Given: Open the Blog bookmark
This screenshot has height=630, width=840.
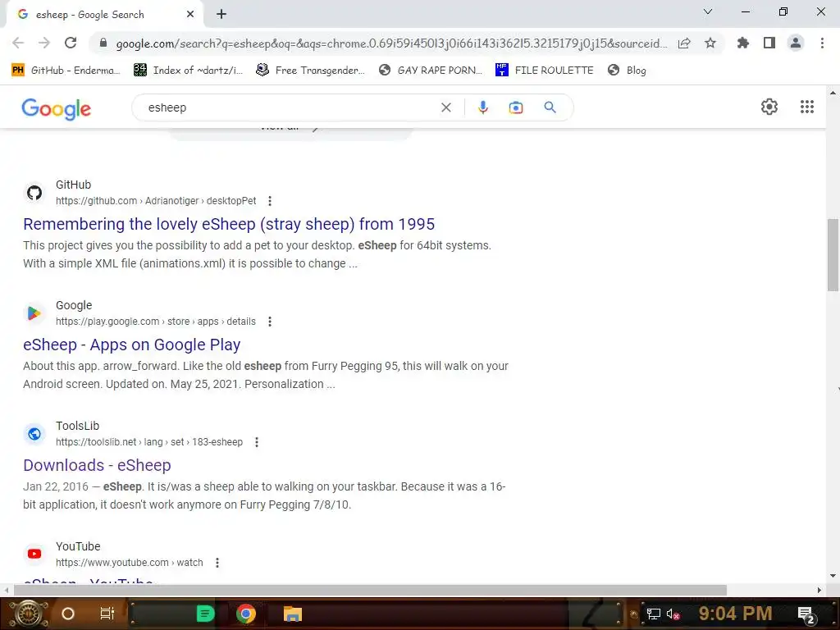Looking at the screenshot, I should click(x=628, y=71).
